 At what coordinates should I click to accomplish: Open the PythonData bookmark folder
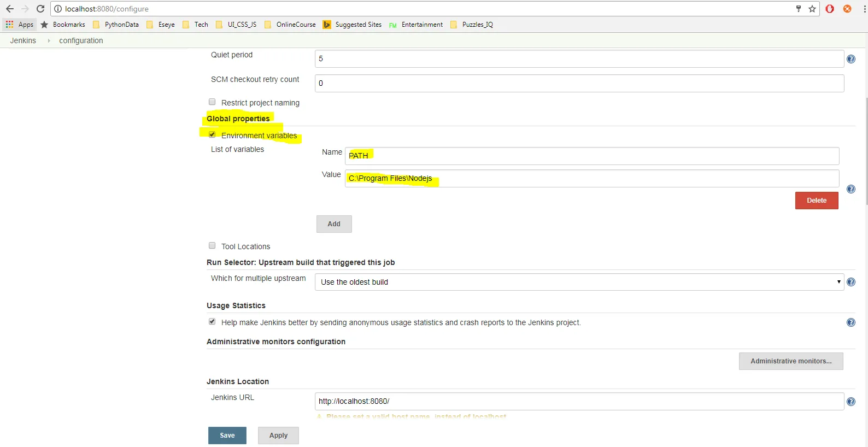(x=116, y=25)
